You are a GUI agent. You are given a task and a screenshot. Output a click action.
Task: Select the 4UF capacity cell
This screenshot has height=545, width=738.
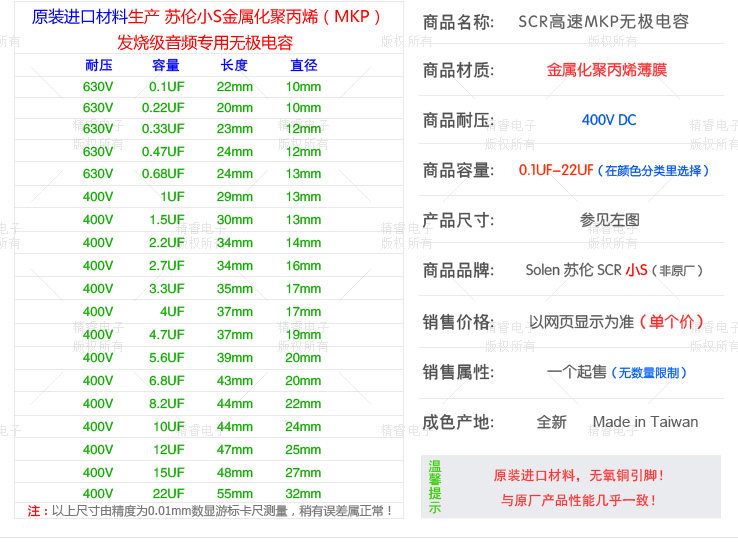click(172, 312)
